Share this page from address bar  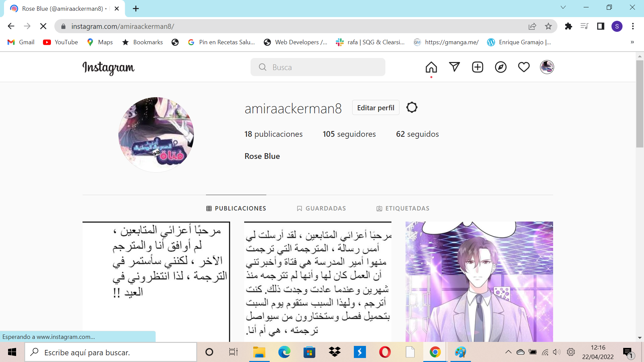(x=532, y=26)
